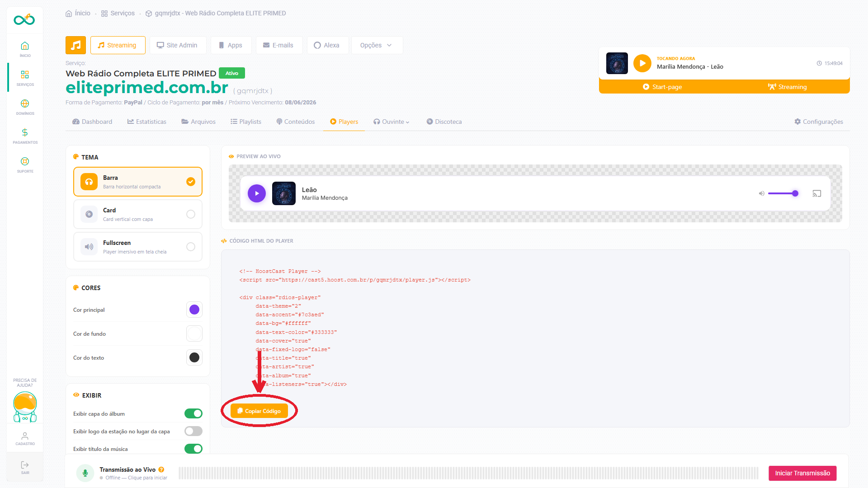868x488 pixels.
Task: Switch to the Estatísticas tab
Action: (147, 122)
